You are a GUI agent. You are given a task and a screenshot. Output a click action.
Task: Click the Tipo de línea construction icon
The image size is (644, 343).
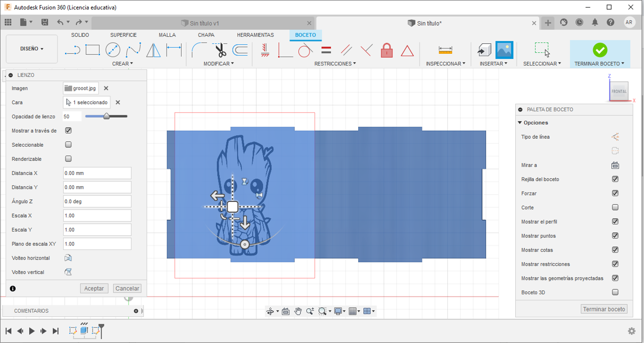point(615,137)
